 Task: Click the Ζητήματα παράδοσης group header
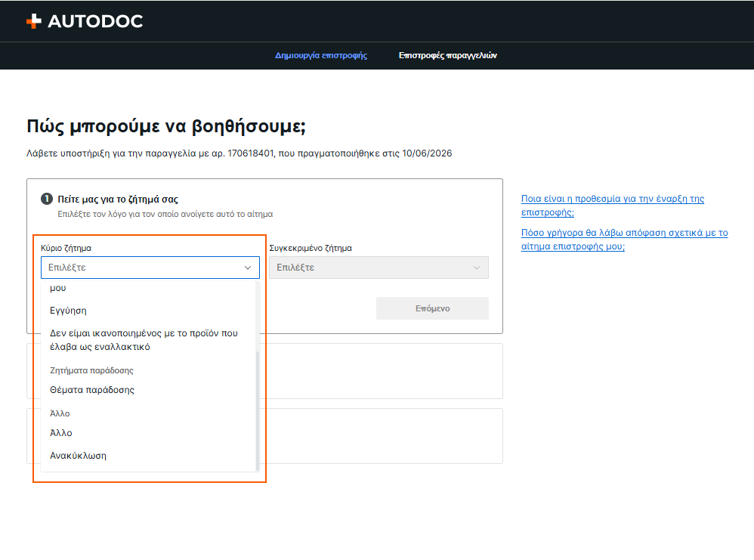pos(92,370)
